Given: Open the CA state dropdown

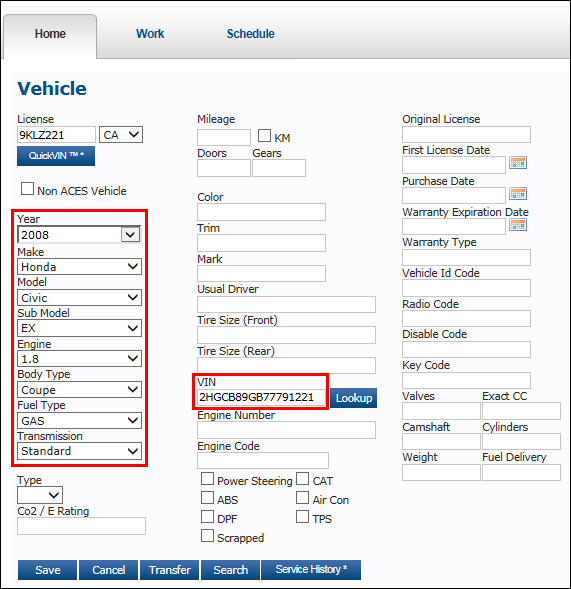Looking at the screenshot, I should pos(121,134).
